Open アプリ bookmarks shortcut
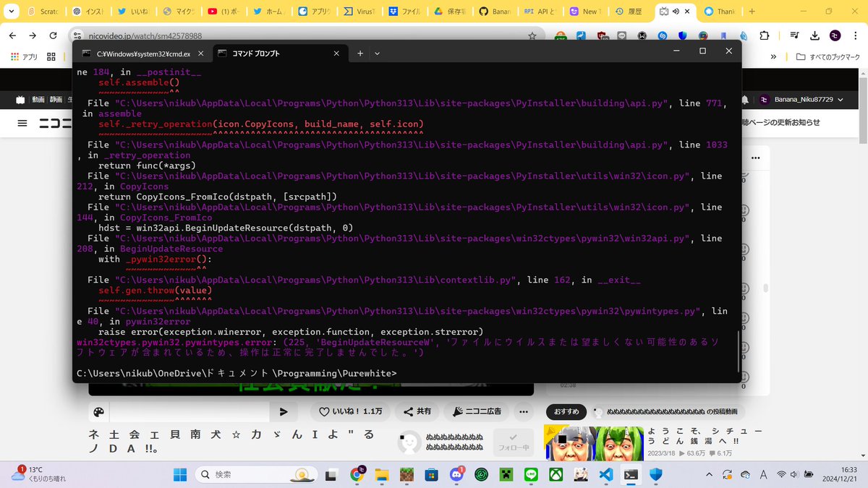Viewport: 868px width, 488px height. pyautogui.click(x=24, y=56)
